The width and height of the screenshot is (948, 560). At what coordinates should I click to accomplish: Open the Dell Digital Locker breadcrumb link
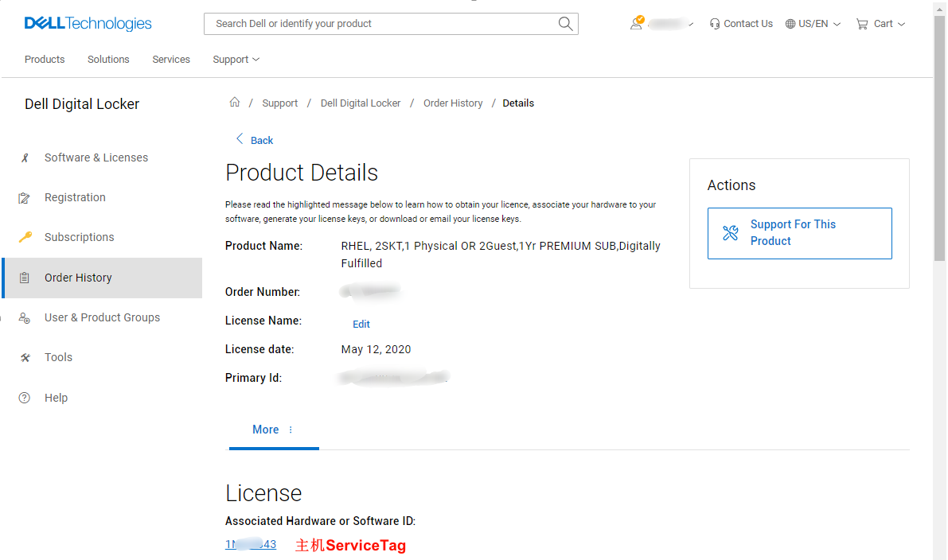[x=360, y=103]
